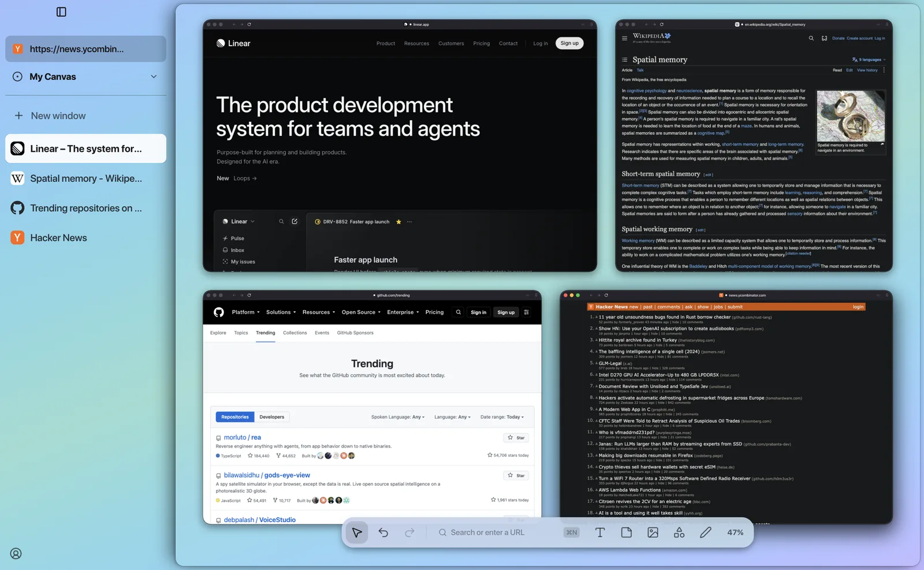The height and width of the screenshot is (570, 924).
Task: Select the cursor pointer tool in bottom toolbar
Action: click(357, 532)
